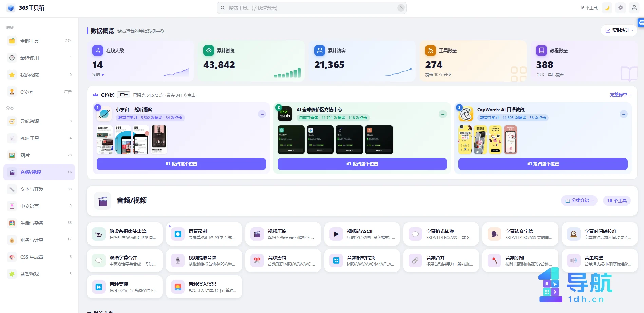Screen dimensions: 644x313
Task: Clear the search box with X
Action: pyautogui.click(x=401, y=7)
